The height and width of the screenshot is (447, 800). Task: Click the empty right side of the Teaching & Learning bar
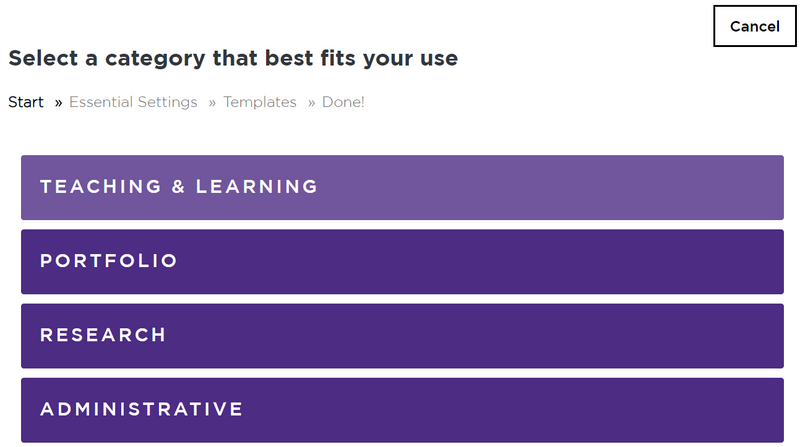point(561,187)
